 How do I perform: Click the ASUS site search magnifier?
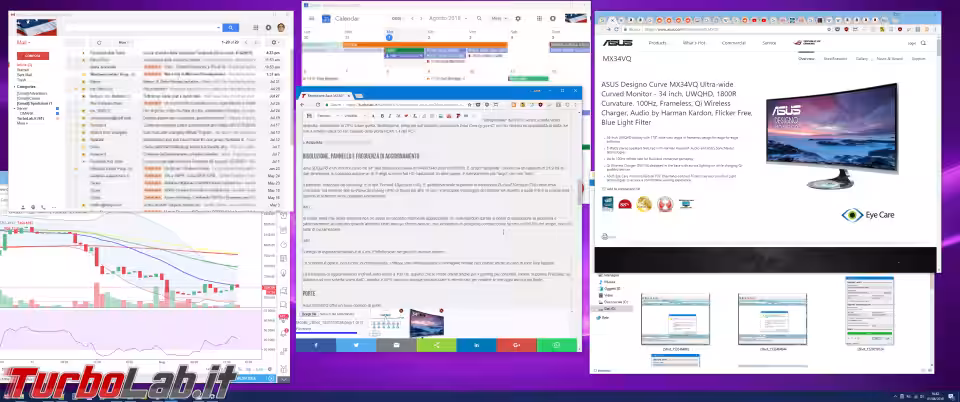point(923,43)
